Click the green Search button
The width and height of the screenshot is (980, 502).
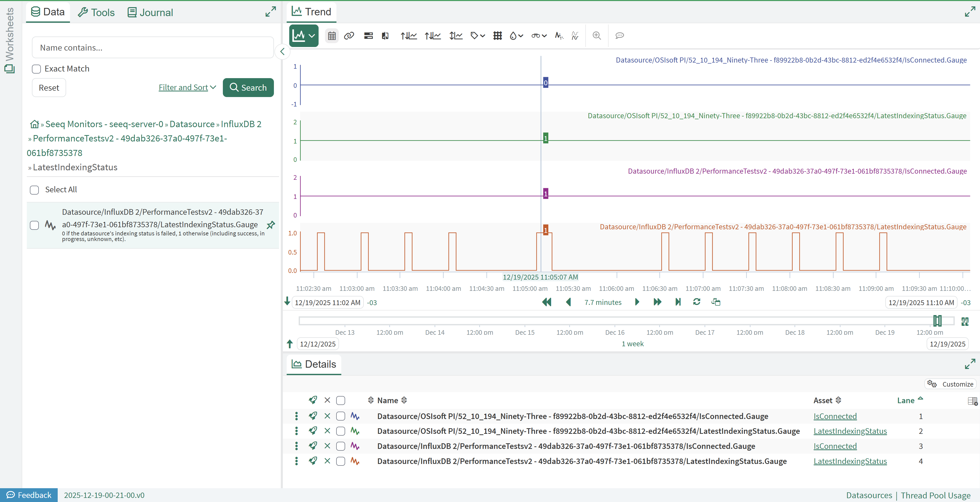248,88
